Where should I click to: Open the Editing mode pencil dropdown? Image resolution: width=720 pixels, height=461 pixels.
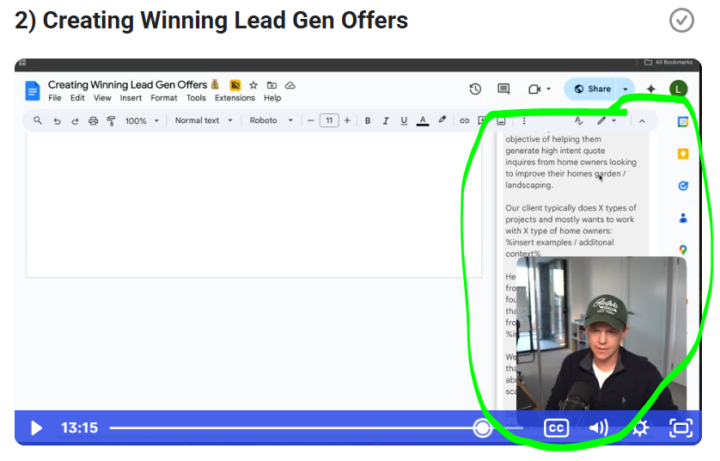[606, 121]
